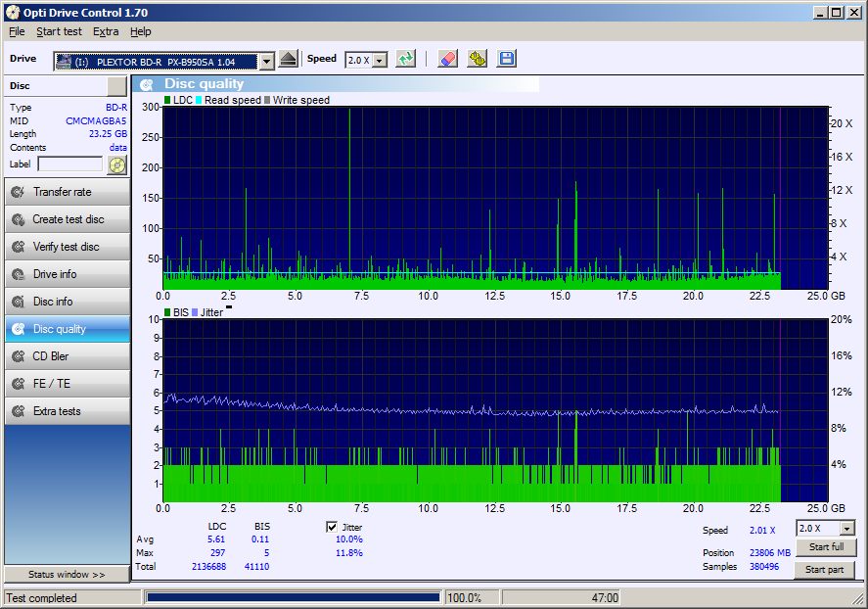Screen dimensions: 868x609
Task: Click the LDC Total value 2136688
Action: tap(208, 567)
